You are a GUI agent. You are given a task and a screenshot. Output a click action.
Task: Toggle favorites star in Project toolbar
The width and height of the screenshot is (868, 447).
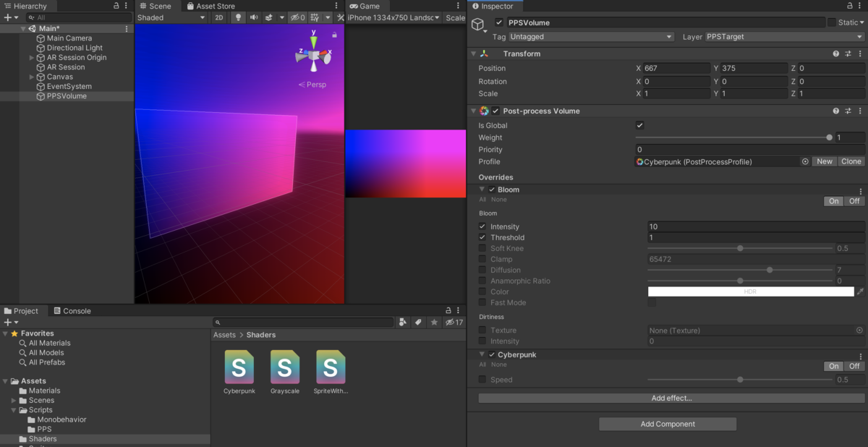(x=434, y=322)
